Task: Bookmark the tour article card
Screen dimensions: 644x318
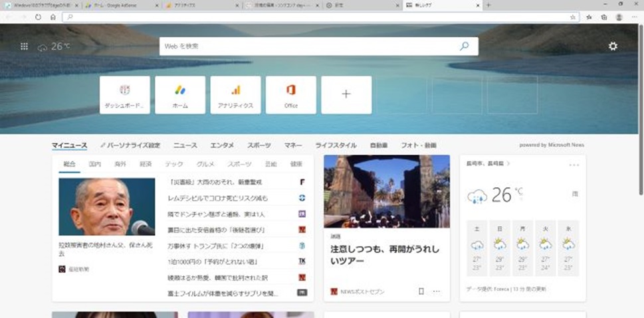Action: pyautogui.click(x=421, y=291)
